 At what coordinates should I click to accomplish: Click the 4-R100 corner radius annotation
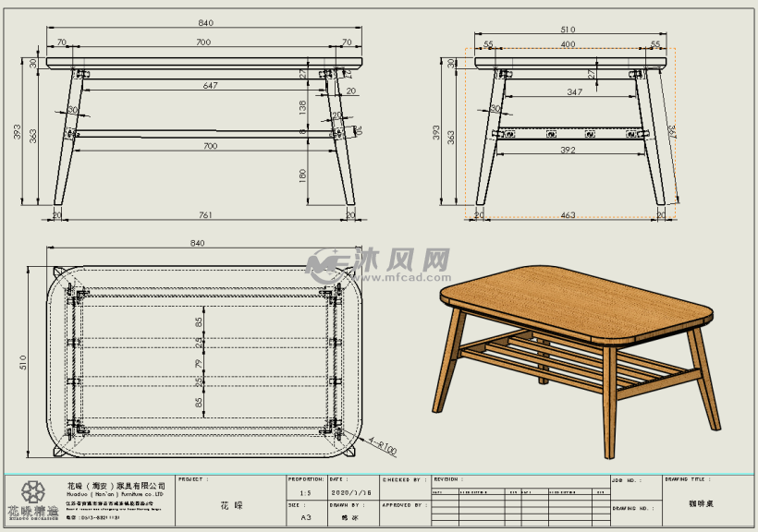pyautogui.click(x=383, y=447)
